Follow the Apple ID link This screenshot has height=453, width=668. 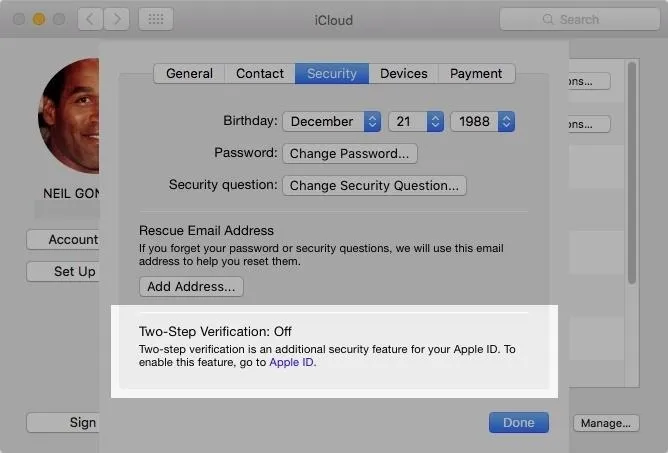(291, 362)
